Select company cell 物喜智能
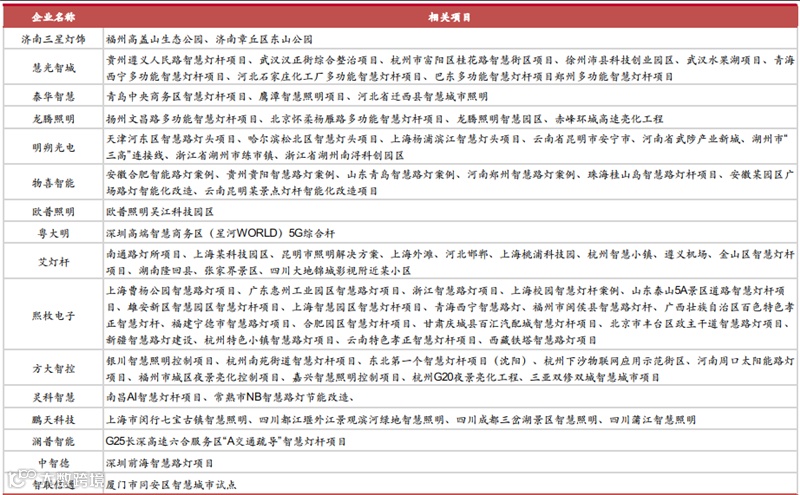Screen dimensions: 800x495 click(x=53, y=183)
